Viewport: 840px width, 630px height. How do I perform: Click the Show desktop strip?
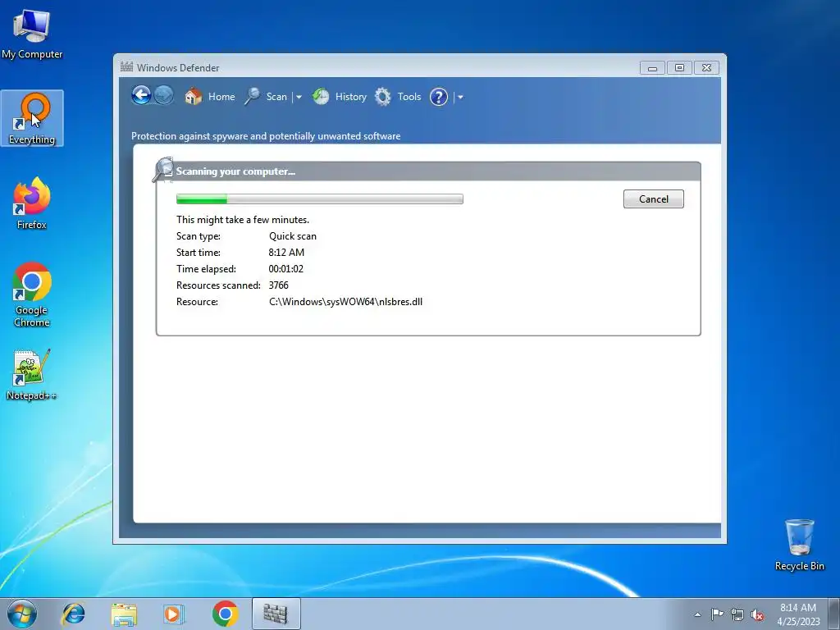click(x=834, y=614)
